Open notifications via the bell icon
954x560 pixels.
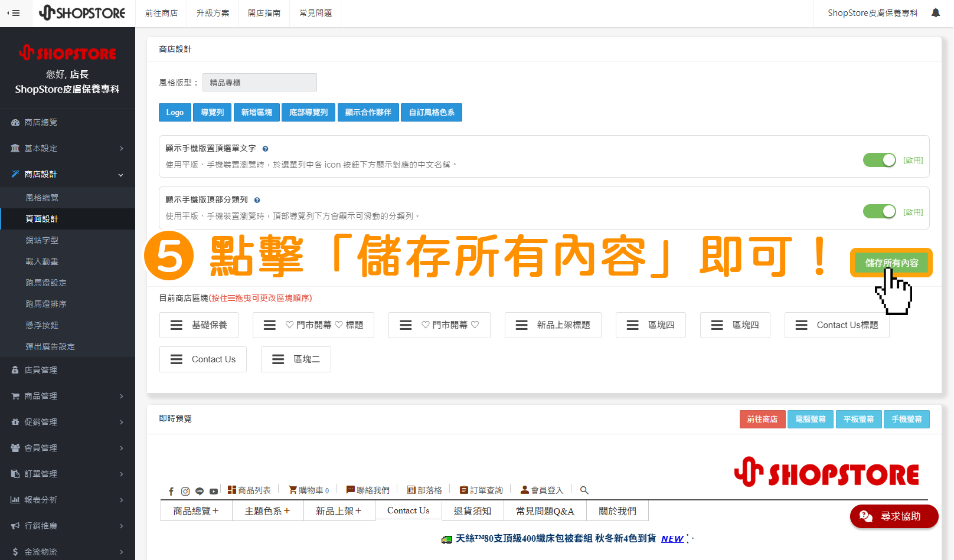coord(936,13)
